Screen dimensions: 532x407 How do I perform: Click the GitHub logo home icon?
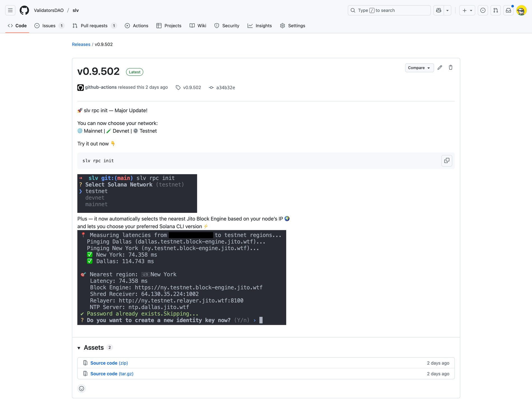click(24, 10)
